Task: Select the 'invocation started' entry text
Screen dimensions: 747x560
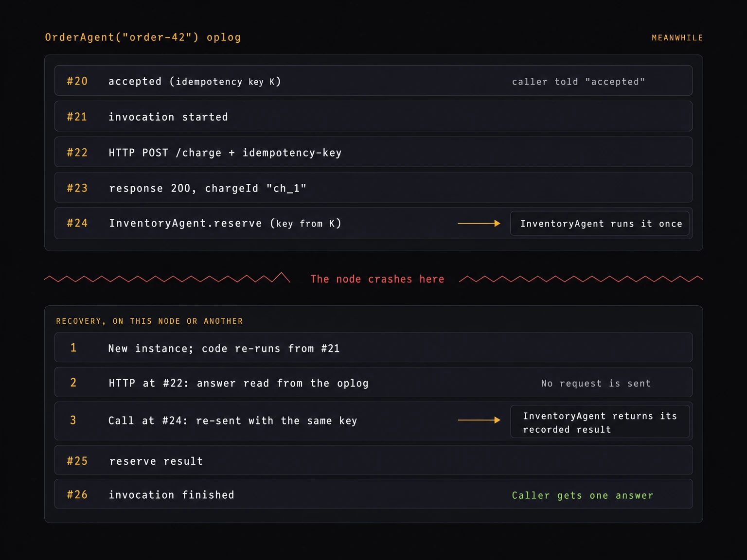Action: point(168,117)
